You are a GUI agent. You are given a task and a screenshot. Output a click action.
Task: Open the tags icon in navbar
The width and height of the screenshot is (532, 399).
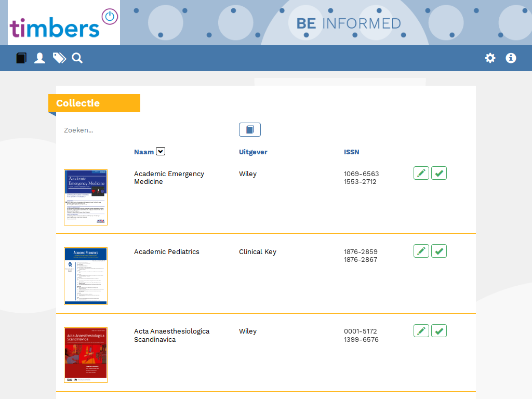(x=59, y=58)
